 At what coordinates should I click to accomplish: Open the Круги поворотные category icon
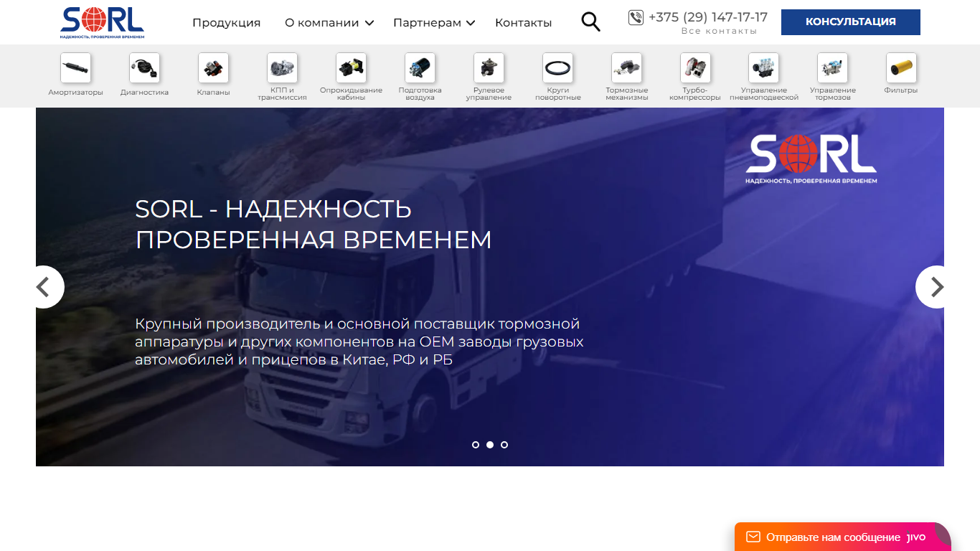pyautogui.click(x=557, y=68)
